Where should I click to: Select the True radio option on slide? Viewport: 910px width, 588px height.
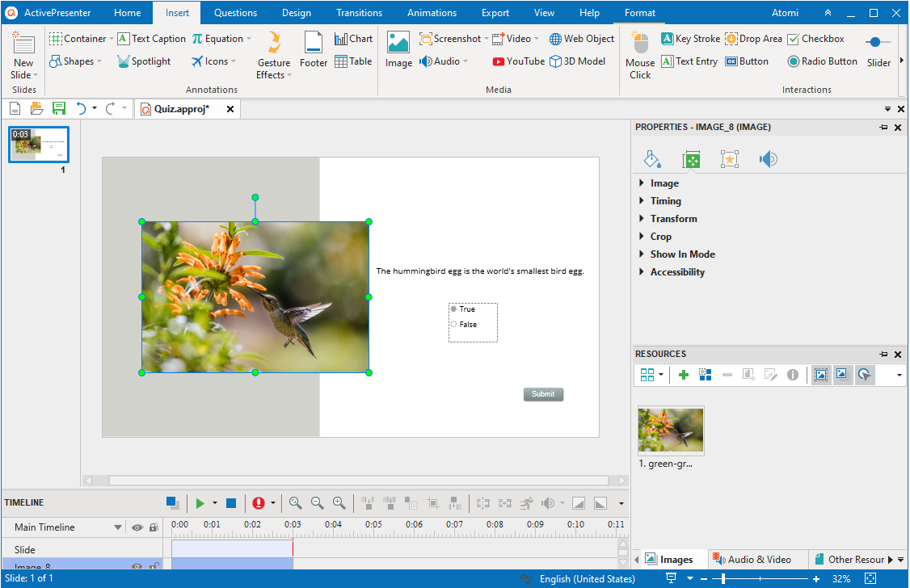[454, 309]
